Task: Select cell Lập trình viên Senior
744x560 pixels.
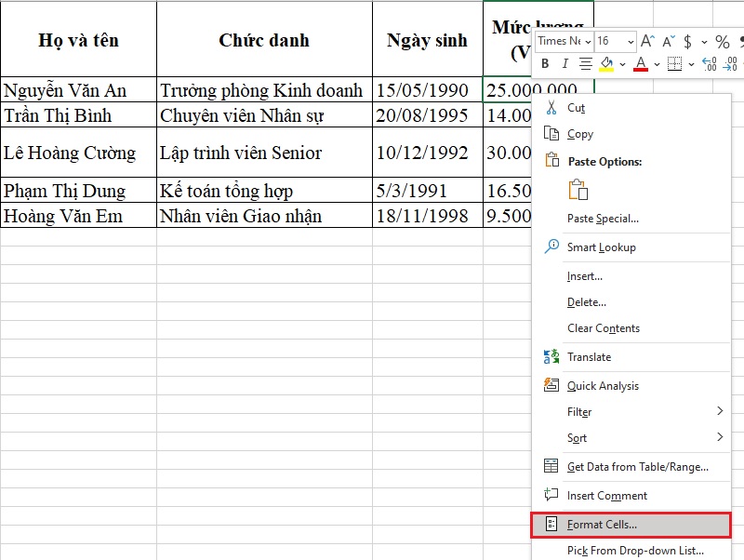Action: tap(264, 153)
